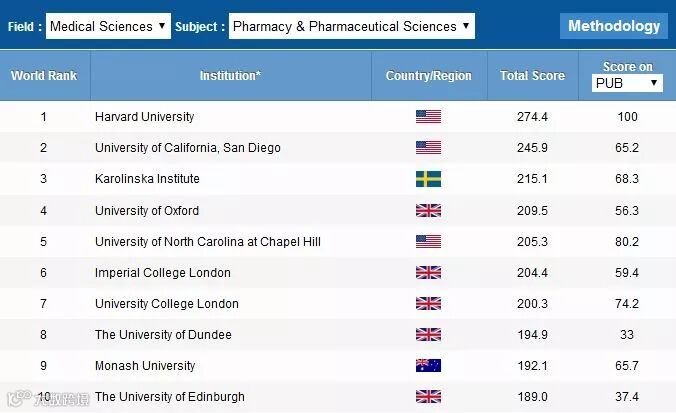Click the Methodology button
676x413 pixels.
[x=614, y=26]
